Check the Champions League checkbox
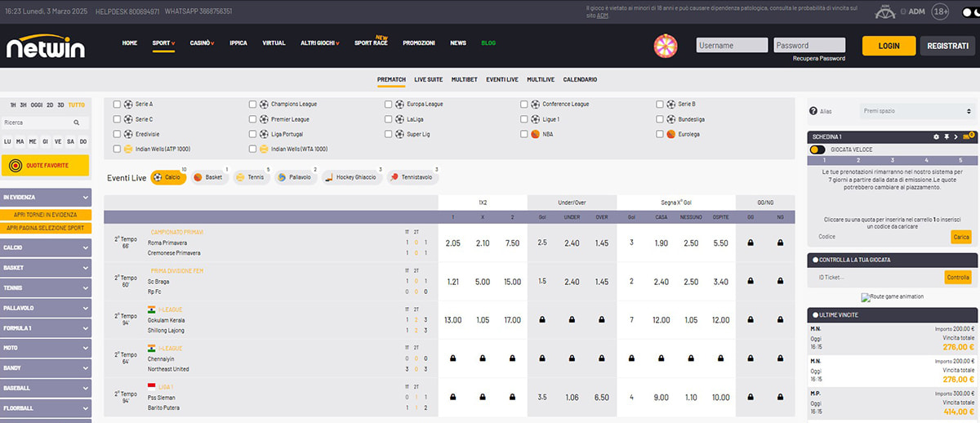980x423 pixels. [x=252, y=105]
